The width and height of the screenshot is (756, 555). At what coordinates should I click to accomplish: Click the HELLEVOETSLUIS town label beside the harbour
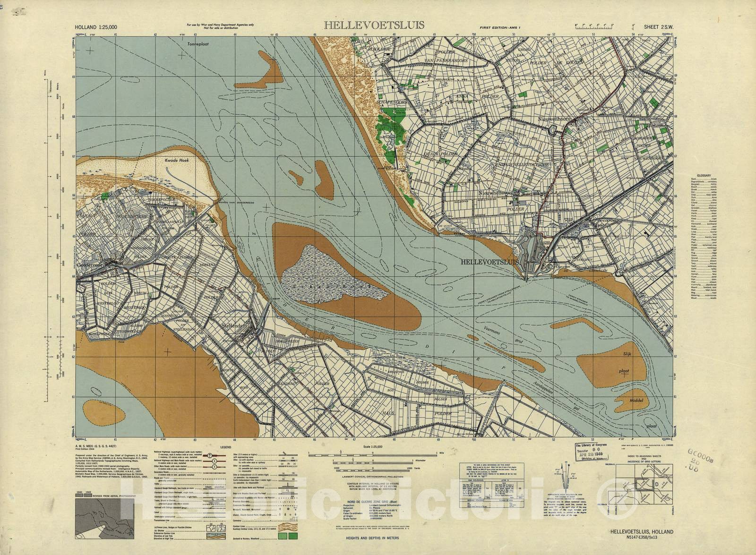tap(490, 261)
